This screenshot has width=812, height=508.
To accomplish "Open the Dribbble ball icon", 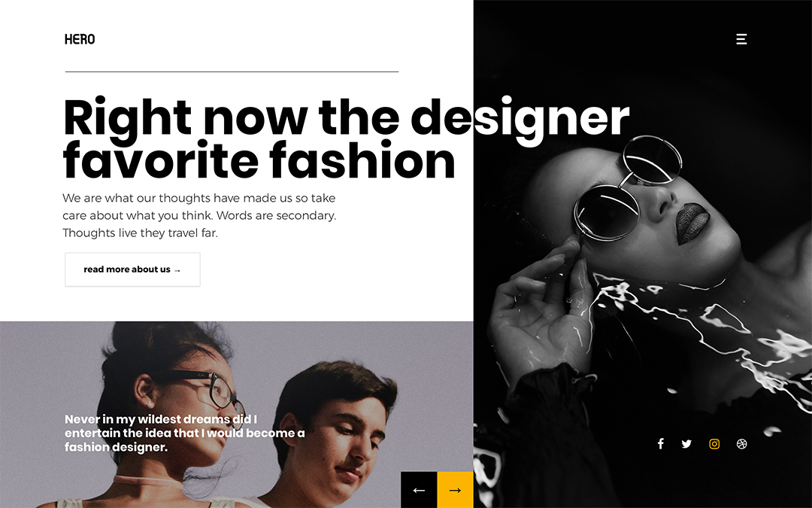I will tap(741, 444).
